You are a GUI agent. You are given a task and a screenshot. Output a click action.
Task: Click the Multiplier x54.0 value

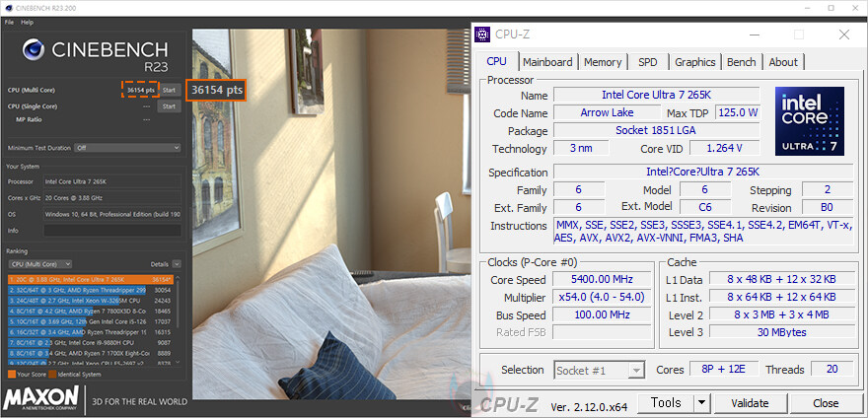click(604, 298)
